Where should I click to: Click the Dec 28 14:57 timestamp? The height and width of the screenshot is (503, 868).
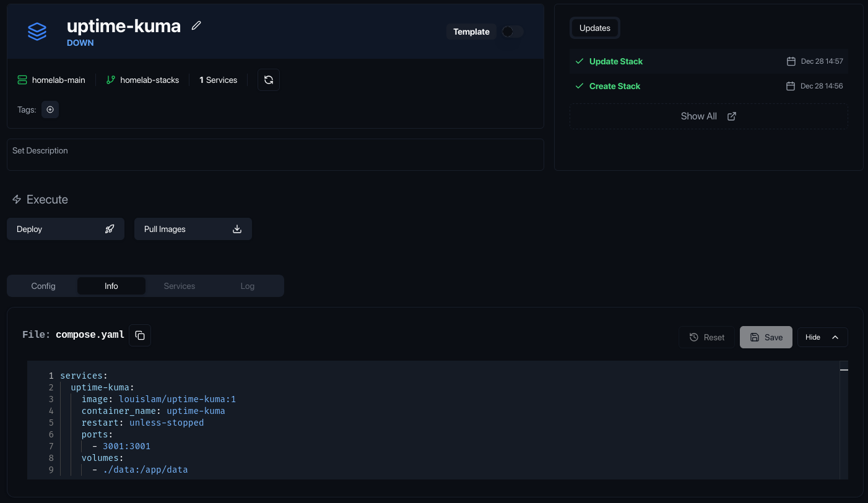click(x=822, y=61)
